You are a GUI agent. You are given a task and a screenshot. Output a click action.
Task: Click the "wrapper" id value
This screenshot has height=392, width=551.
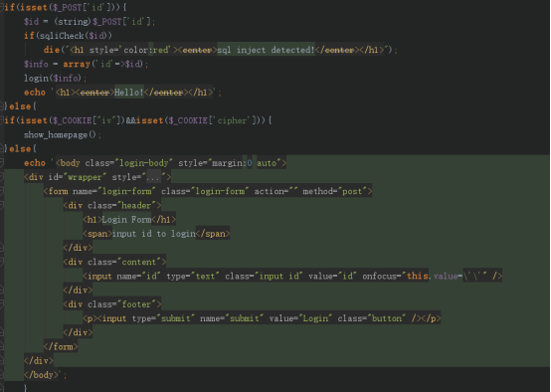tap(85, 177)
